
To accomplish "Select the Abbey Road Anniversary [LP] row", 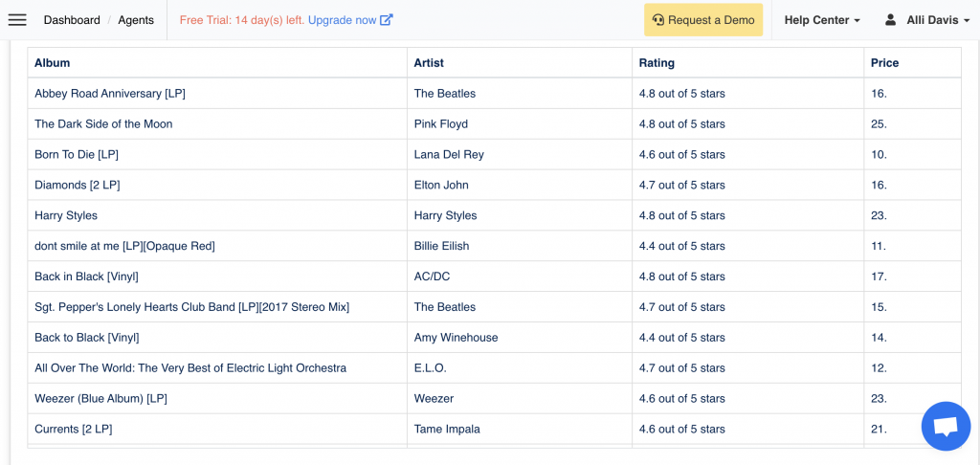I will pos(110,94).
